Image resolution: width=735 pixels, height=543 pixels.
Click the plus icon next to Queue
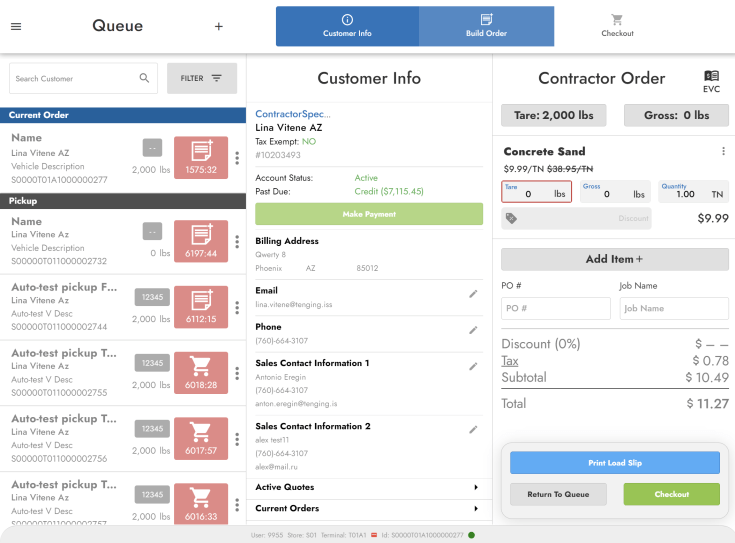pyautogui.click(x=219, y=26)
